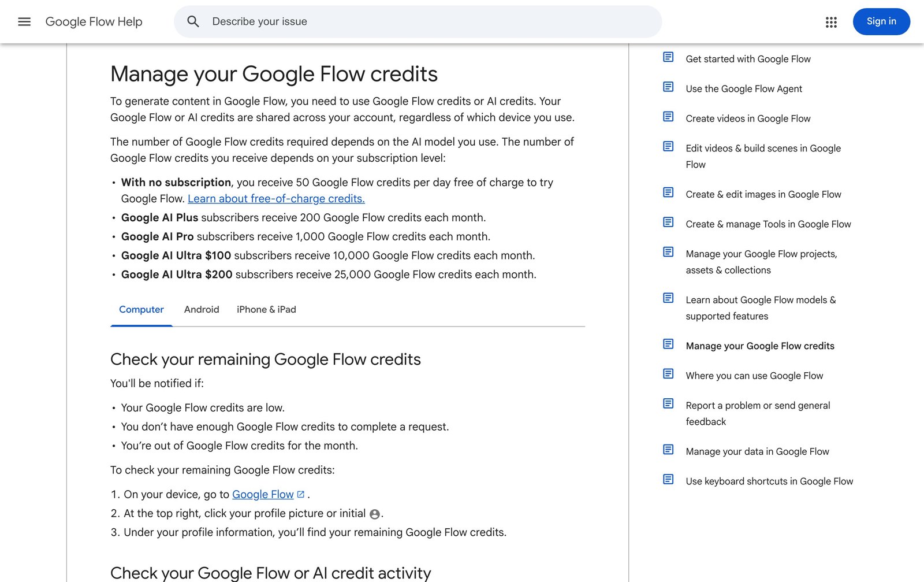Click article icon beside Manage your Google Flow credits
This screenshot has height=582, width=924.
pos(668,344)
